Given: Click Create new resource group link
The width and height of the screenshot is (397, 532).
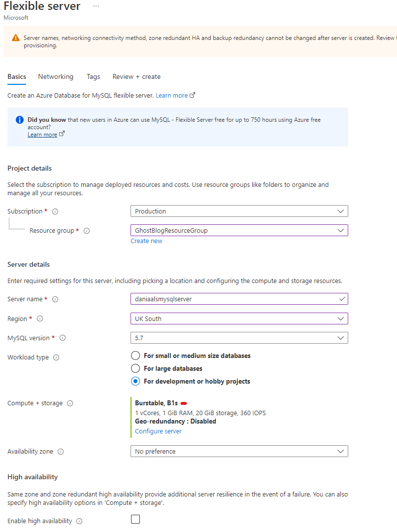Looking at the screenshot, I should [x=146, y=241].
